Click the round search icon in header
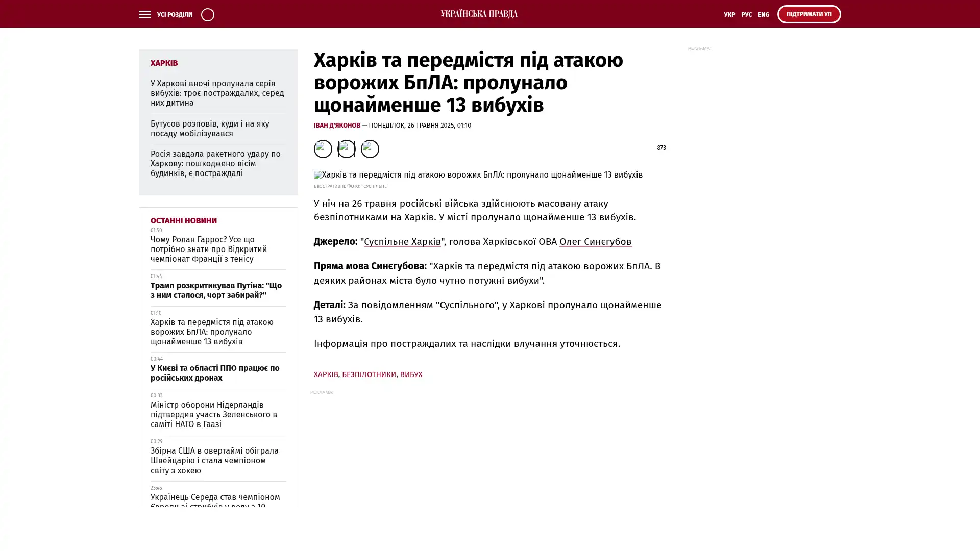Viewport: 980px width, 551px height. pos(207,14)
